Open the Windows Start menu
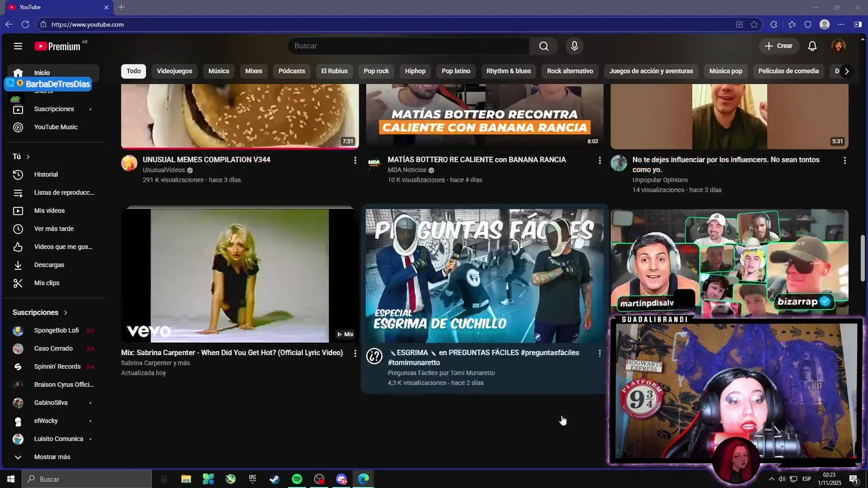Viewport: 868px width, 488px height. tap(10, 479)
